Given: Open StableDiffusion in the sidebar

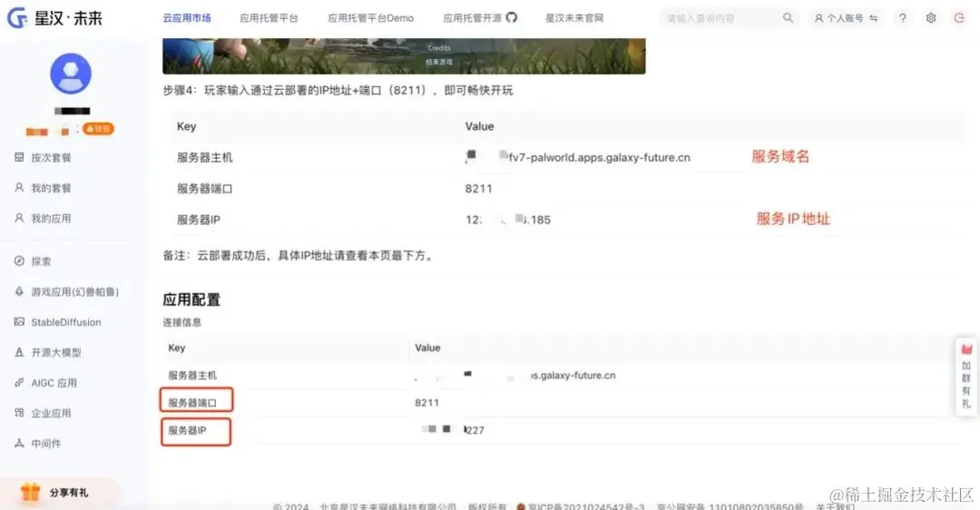Looking at the screenshot, I should coord(66,322).
